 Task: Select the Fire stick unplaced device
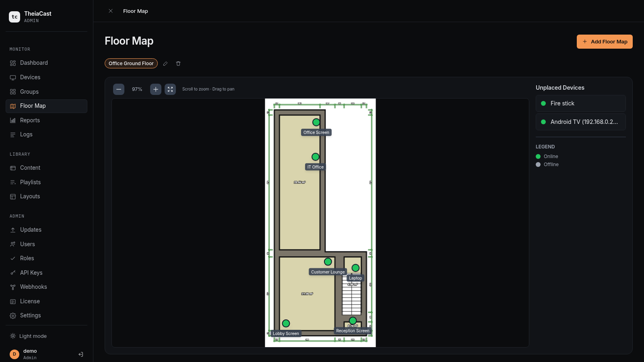coord(581,103)
